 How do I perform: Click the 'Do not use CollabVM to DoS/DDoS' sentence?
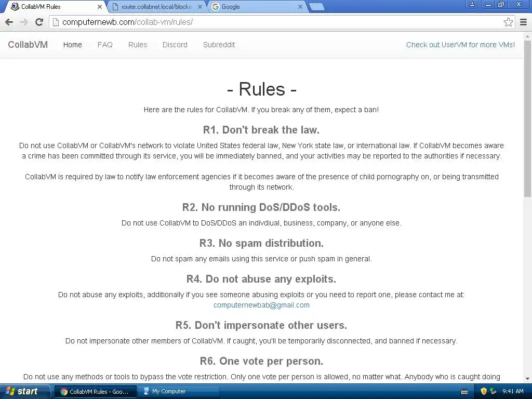[261, 223]
